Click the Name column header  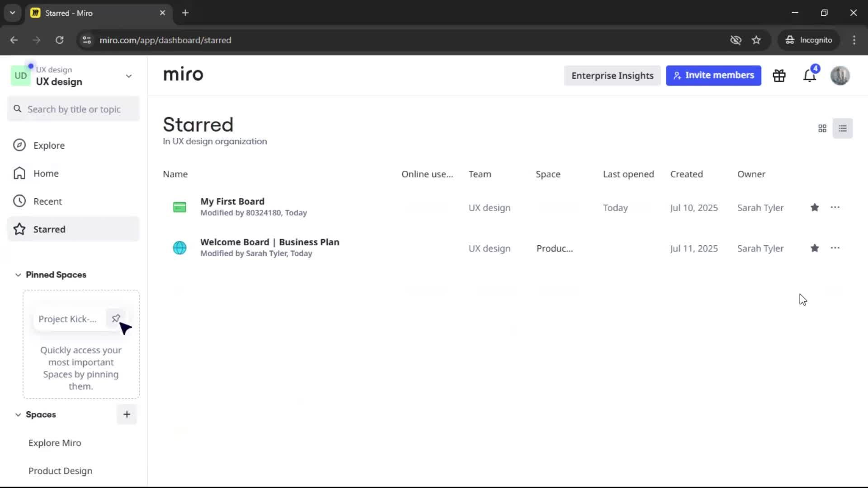(175, 174)
